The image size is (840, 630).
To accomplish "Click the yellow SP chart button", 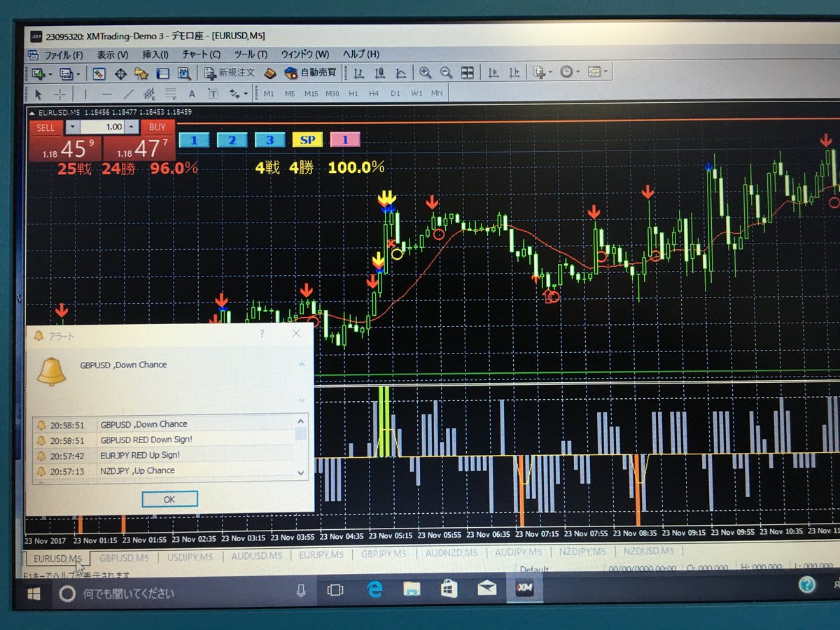I will click(x=307, y=140).
